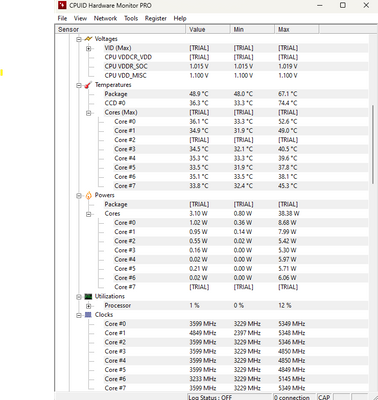Click the vertical scrollbar thumb
The width and height of the screenshot is (378, 400).
point(373,144)
